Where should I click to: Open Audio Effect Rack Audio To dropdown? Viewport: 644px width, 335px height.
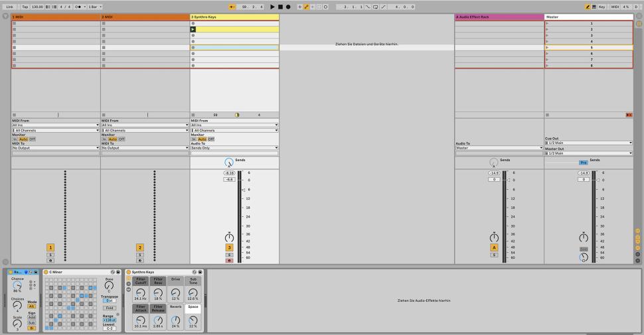499,148
